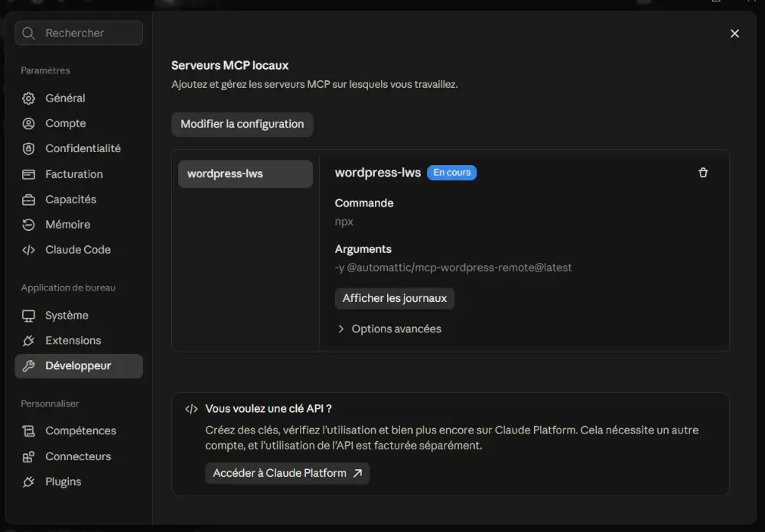Select Capacités in sidebar
This screenshot has width=765, height=532.
[x=79, y=199]
